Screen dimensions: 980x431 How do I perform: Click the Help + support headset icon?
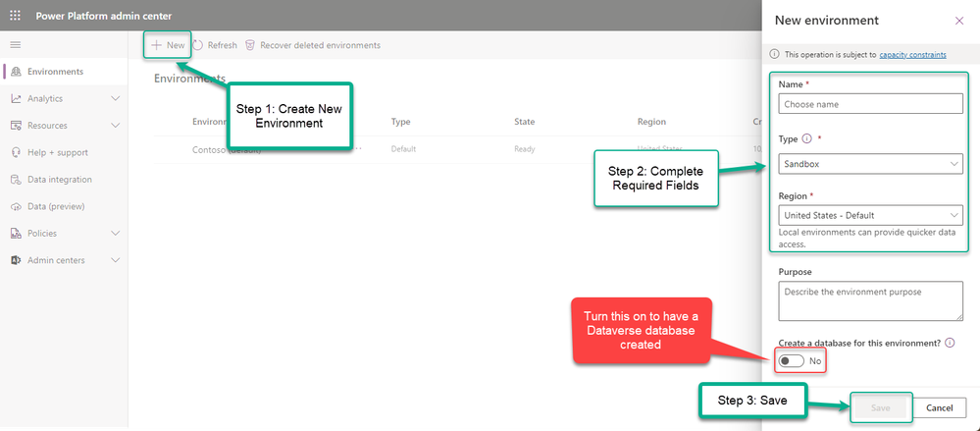(x=17, y=152)
